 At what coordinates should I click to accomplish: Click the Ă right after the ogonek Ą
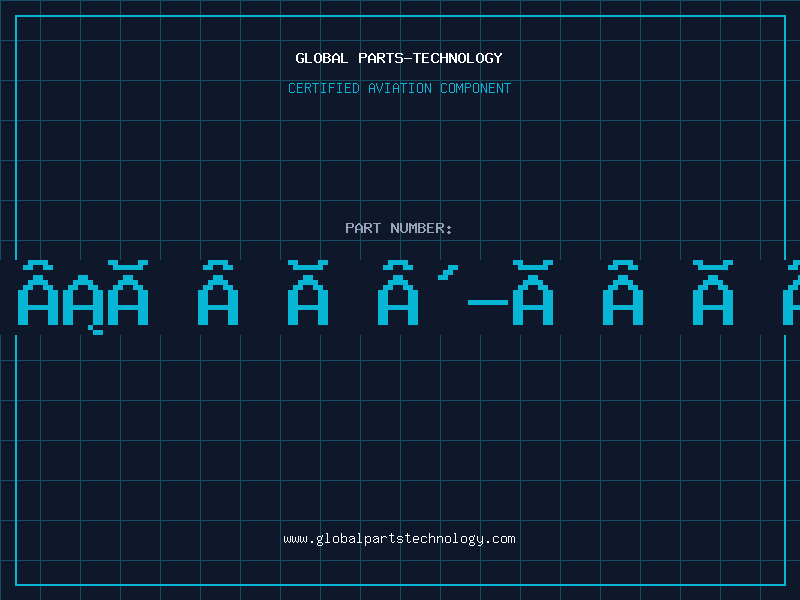click(x=128, y=292)
